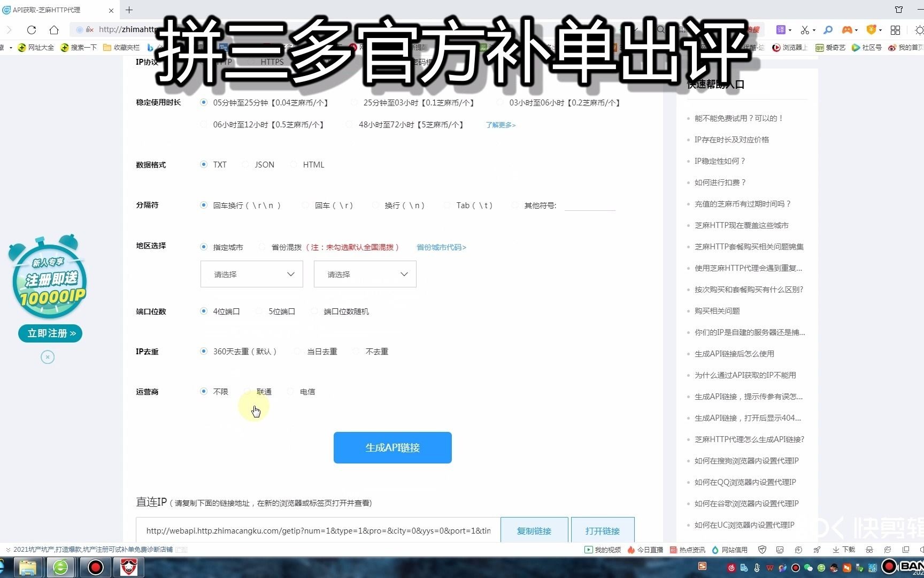Viewport: 924px width, 578px height.
Task: Click 生成API链接 button
Action: click(392, 447)
